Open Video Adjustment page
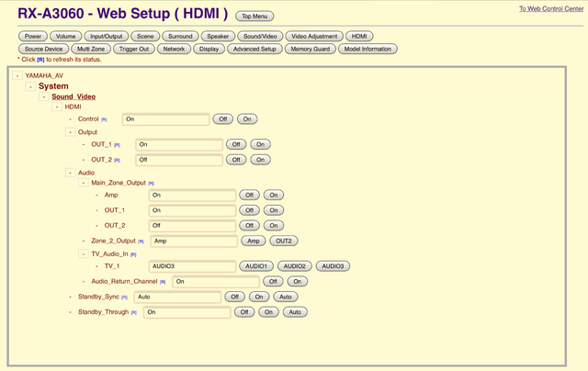Image resolution: width=588 pixels, height=371 pixels. (314, 37)
